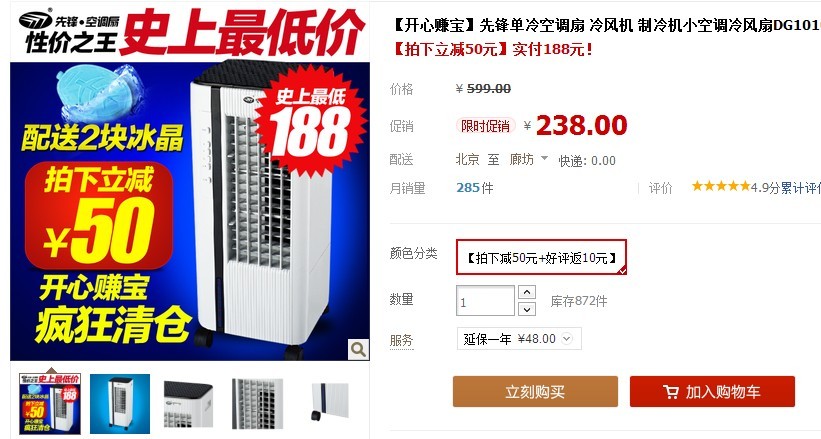Open the 延保一年 ¥48.00 service dropdown
821x439 pixels.
[x=519, y=339]
